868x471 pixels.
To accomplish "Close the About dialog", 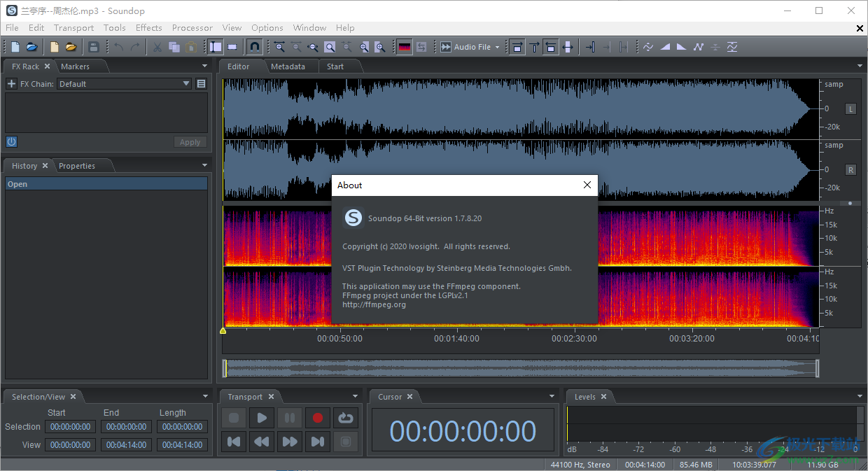I will pyautogui.click(x=587, y=185).
